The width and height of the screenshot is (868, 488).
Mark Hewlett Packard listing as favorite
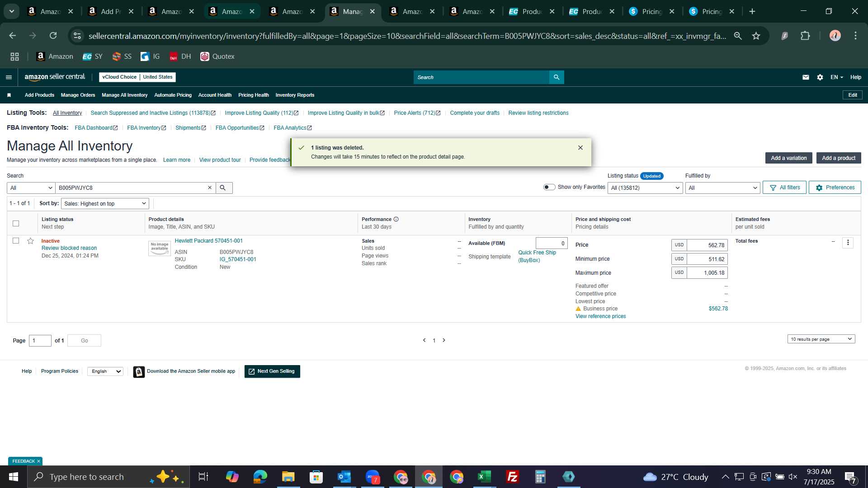pos(30,241)
